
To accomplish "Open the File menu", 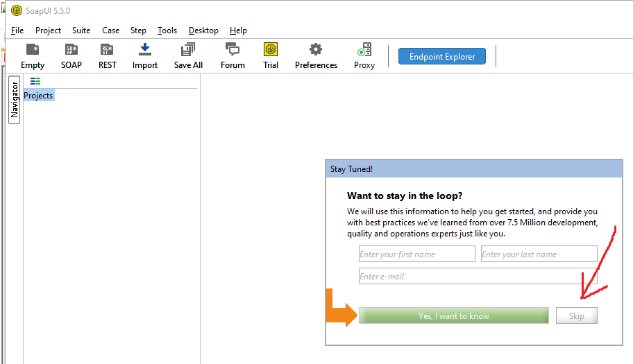I will coord(17,31).
